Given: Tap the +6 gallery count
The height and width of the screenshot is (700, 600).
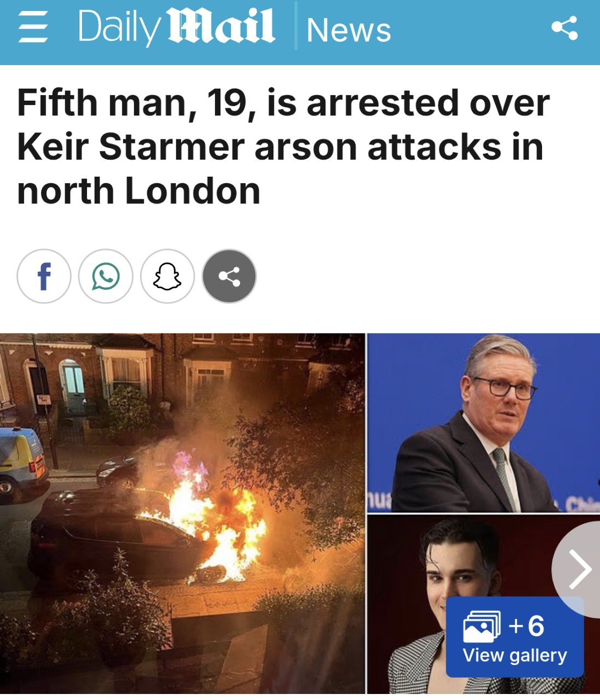Looking at the screenshot, I should click(526, 626).
